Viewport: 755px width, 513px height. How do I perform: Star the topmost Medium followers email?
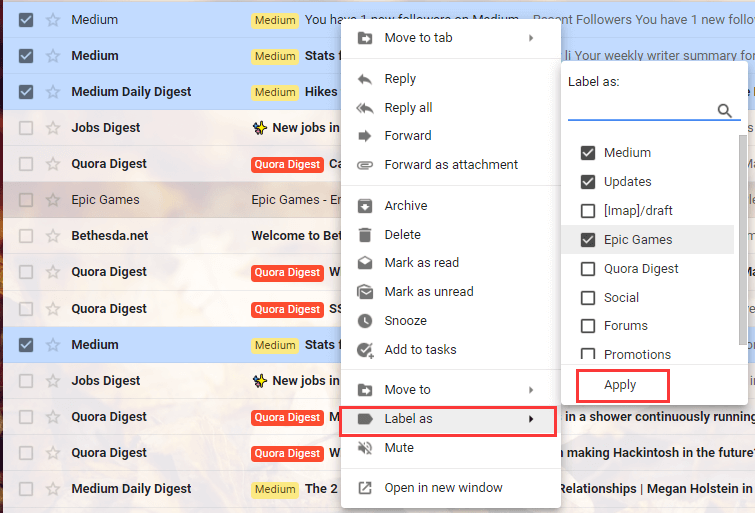(52, 20)
